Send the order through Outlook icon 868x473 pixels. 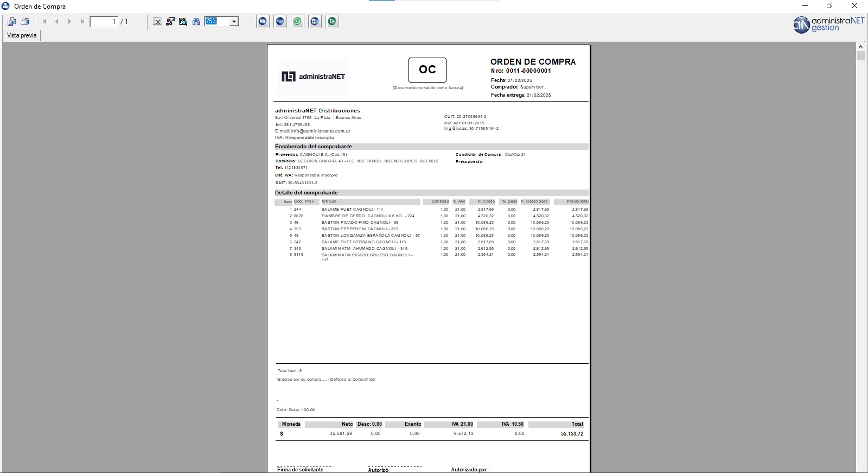315,22
